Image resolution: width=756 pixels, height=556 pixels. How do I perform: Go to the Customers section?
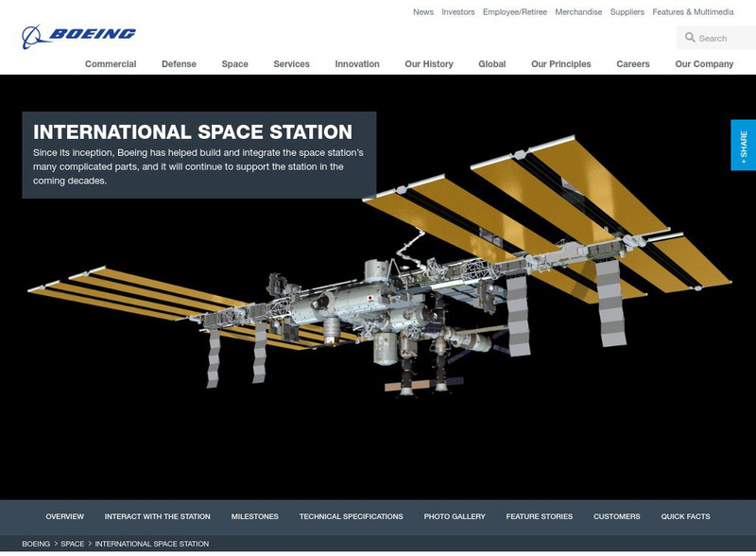point(617,516)
